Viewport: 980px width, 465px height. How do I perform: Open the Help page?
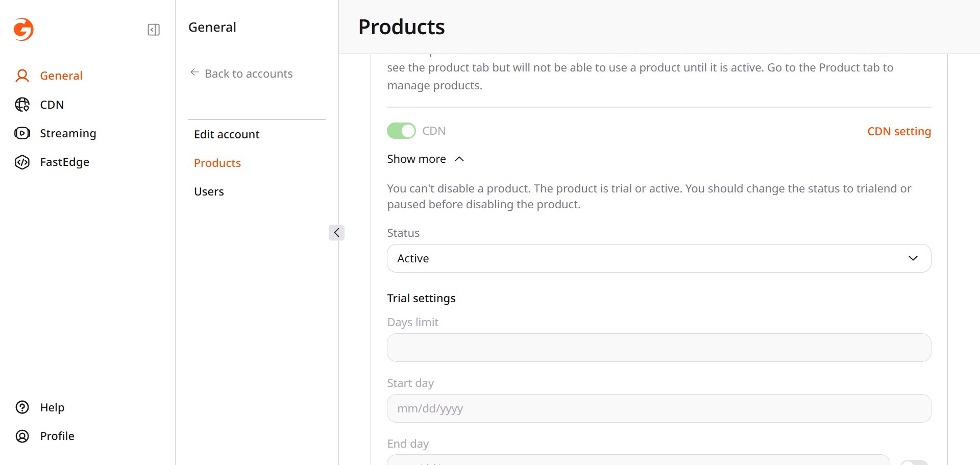(52, 407)
